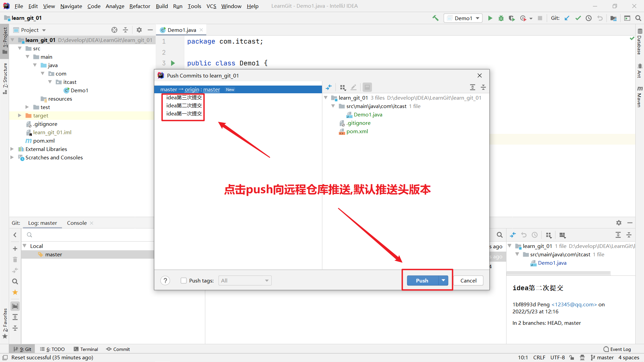Close the Push Commits dialog
This screenshot has height=362, width=644.
480,75
